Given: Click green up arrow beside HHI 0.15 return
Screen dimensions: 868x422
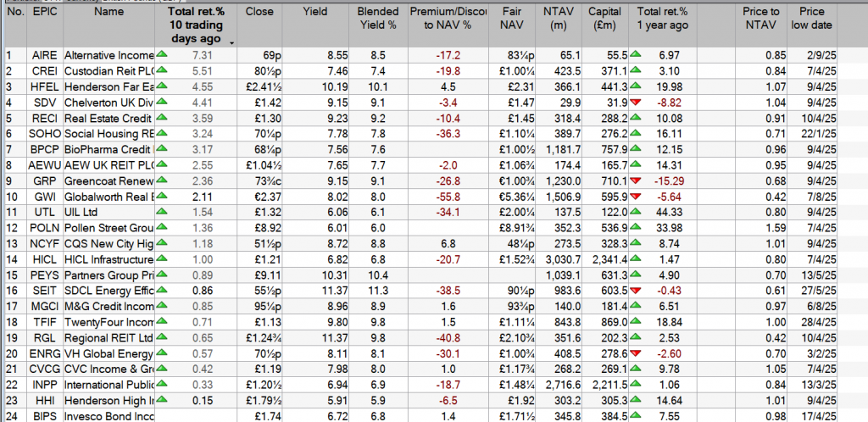Looking at the screenshot, I should 162,399.
